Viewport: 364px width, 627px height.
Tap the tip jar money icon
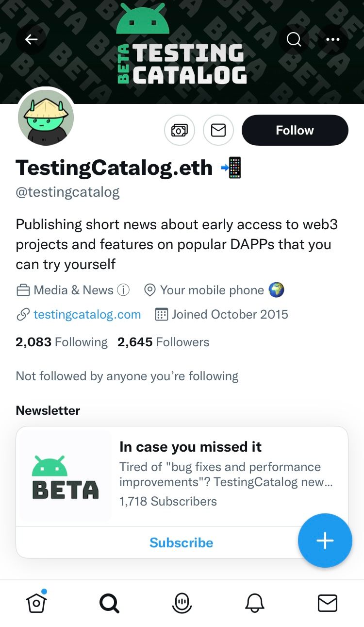(180, 130)
